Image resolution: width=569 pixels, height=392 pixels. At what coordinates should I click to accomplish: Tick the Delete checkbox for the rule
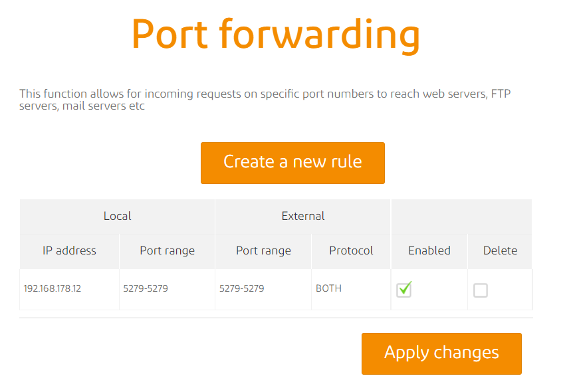point(480,290)
